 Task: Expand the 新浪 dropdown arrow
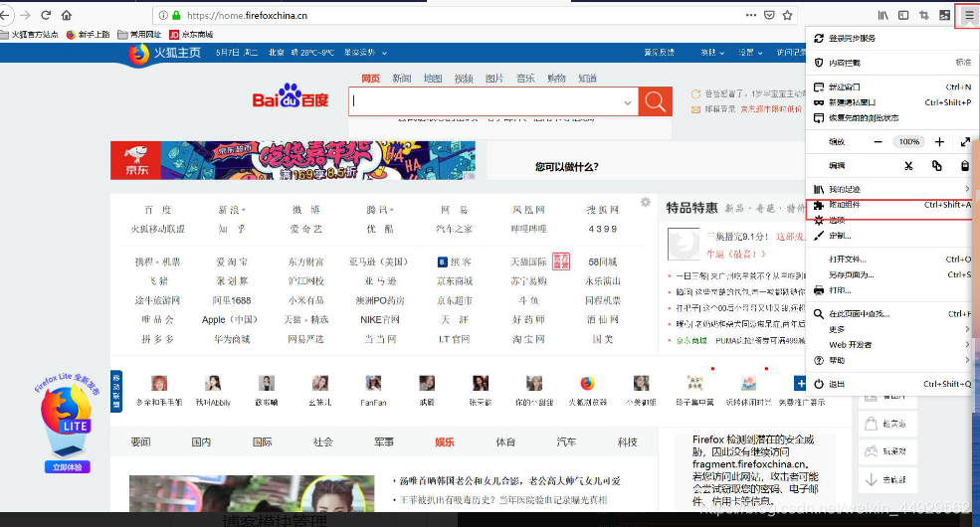pyautogui.click(x=244, y=211)
